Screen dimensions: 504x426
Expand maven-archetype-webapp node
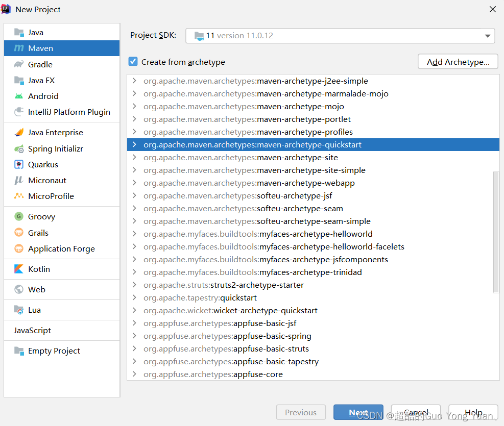click(134, 183)
